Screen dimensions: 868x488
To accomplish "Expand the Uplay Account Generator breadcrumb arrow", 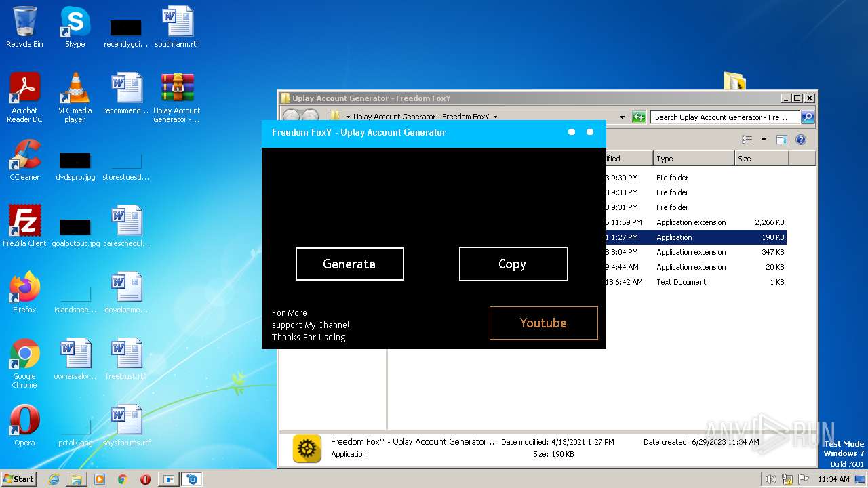I will click(x=496, y=117).
